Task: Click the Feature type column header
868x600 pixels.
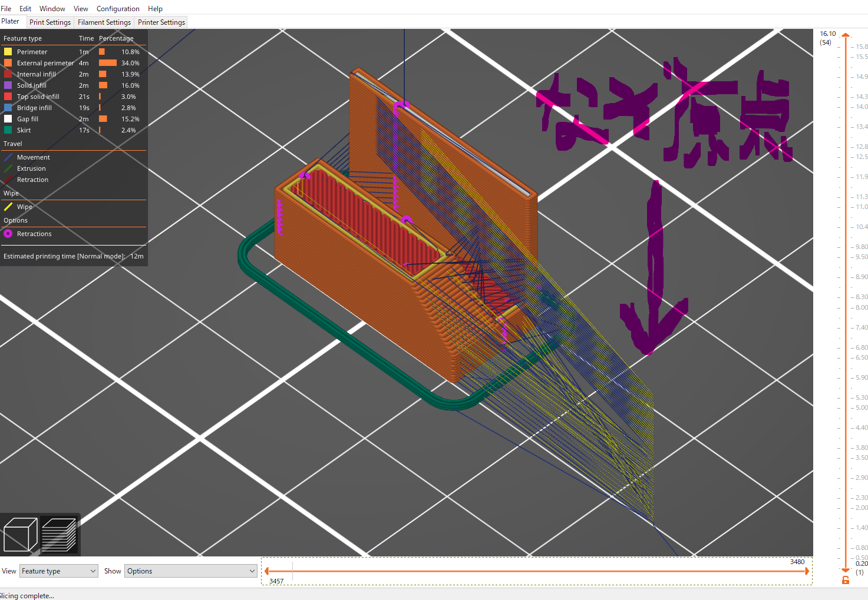Action: (x=22, y=38)
